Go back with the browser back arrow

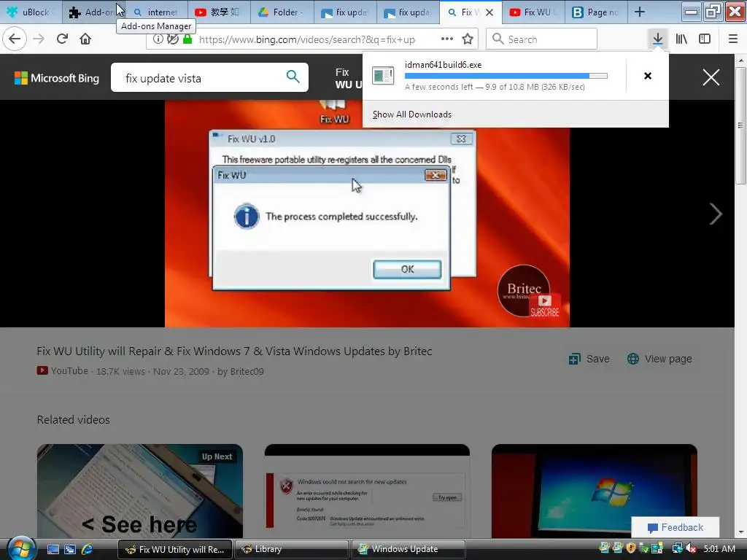pos(15,39)
